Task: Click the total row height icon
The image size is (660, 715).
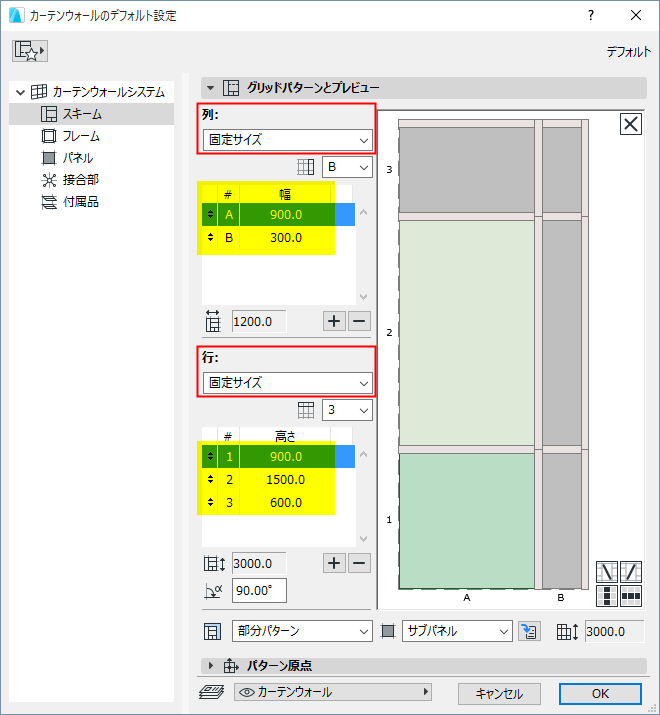Action: point(214,564)
